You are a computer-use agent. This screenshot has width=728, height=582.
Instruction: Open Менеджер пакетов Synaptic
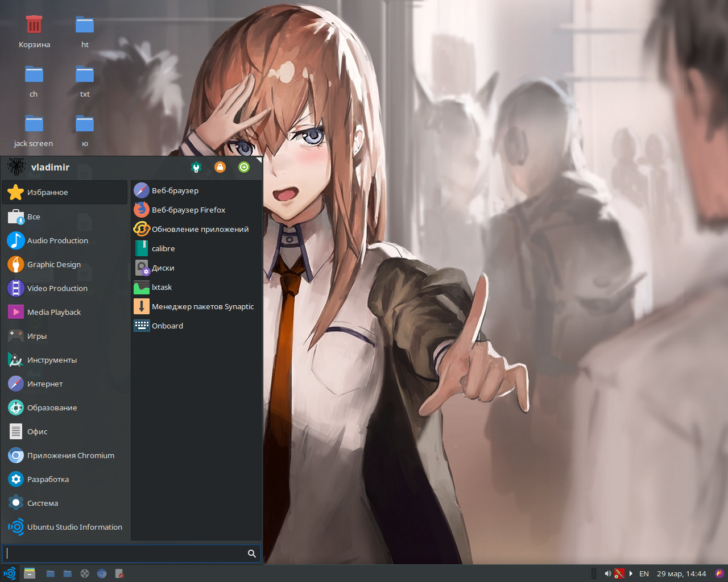pos(197,306)
